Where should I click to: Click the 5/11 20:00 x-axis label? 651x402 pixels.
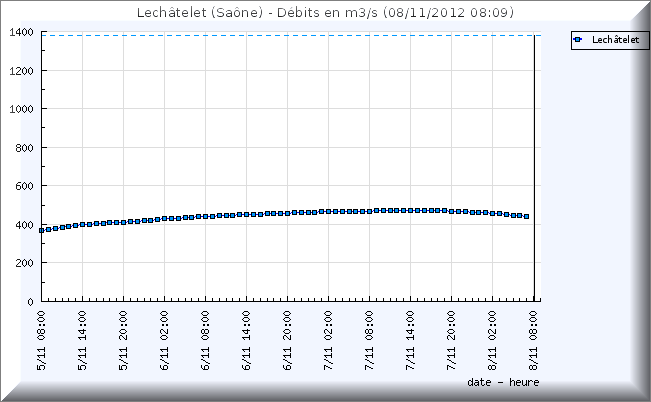[123, 341]
